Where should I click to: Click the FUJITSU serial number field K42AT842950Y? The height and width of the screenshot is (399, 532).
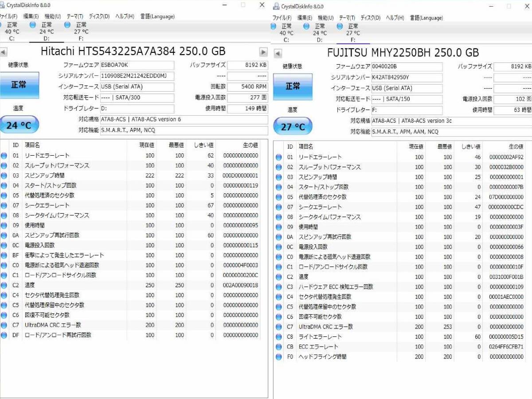407,78
